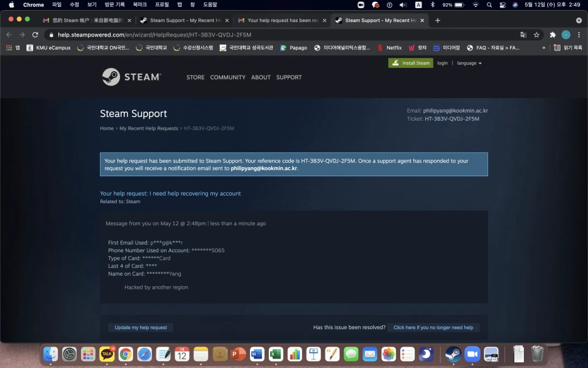
Task: Go to the Home breadcrumb
Action: tap(107, 128)
